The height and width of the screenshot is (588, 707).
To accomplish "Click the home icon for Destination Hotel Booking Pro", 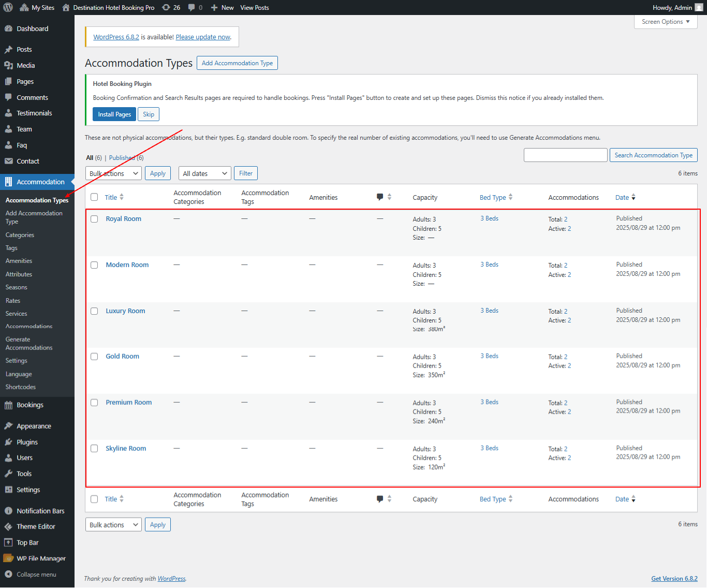I will click(66, 7).
